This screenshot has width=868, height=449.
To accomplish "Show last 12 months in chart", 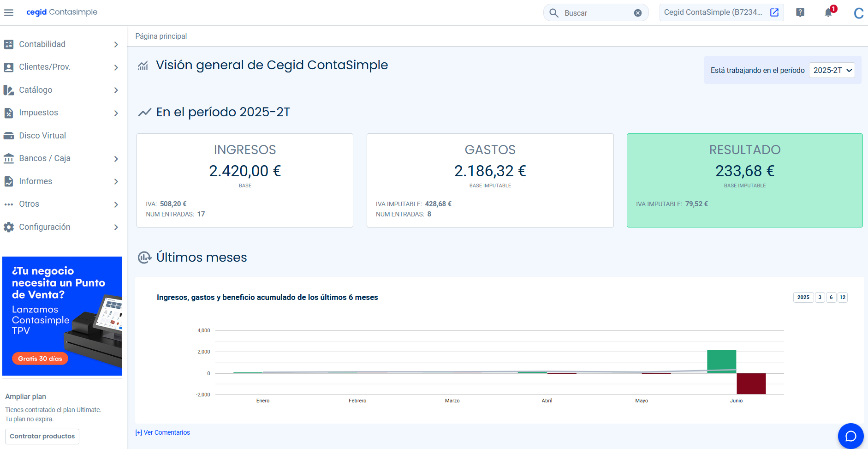I will 843,297.
